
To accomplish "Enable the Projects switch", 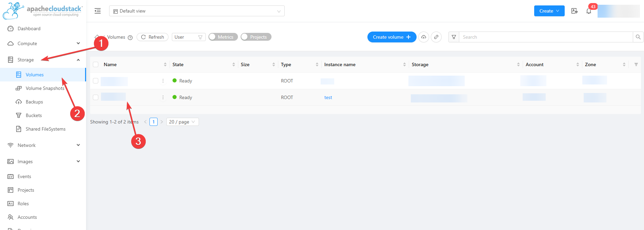I will (256, 37).
